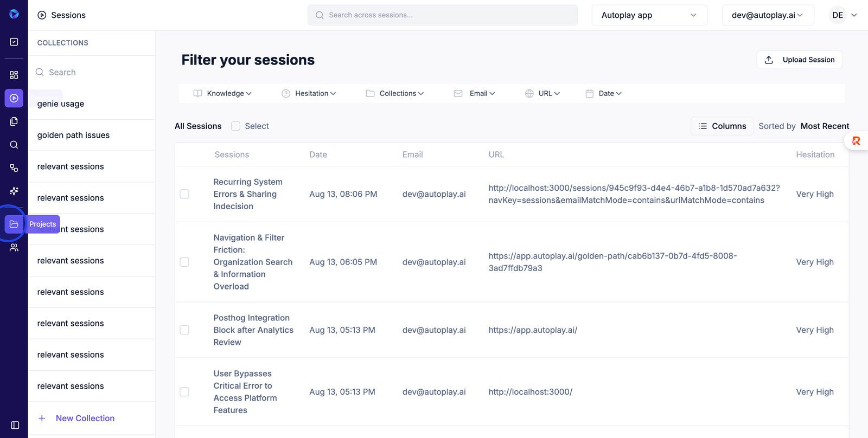Screen dimensions: 868x438
Task: Toggle the sidebar collapse panel icon
Action: [15, 426]
